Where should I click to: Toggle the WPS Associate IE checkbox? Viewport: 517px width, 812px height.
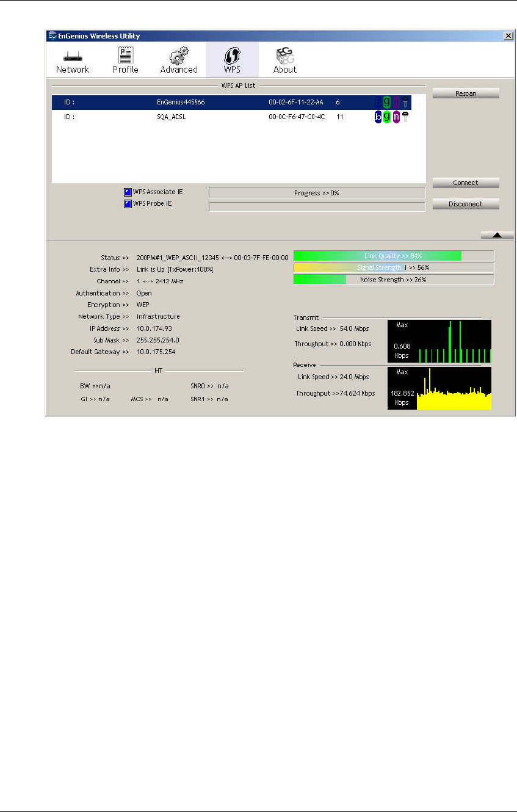click(128, 192)
